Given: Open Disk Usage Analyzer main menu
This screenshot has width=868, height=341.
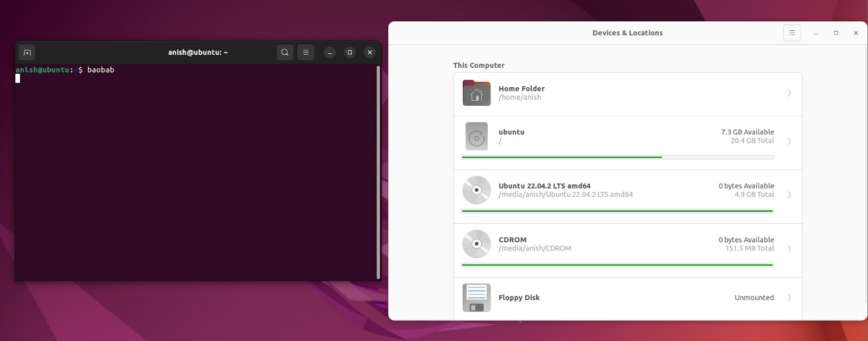Looking at the screenshot, I should click(x=792, y=33).
